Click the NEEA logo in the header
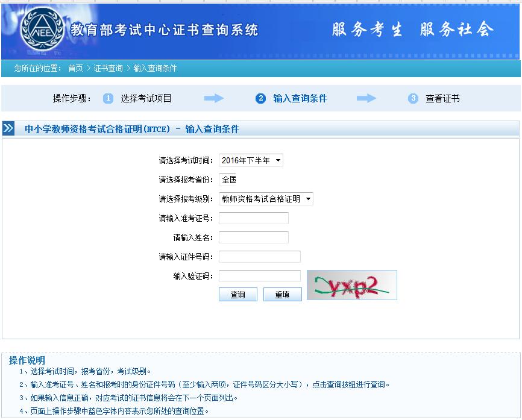The width and height of the screenshot is (522, 420). (x=42, y=30)
